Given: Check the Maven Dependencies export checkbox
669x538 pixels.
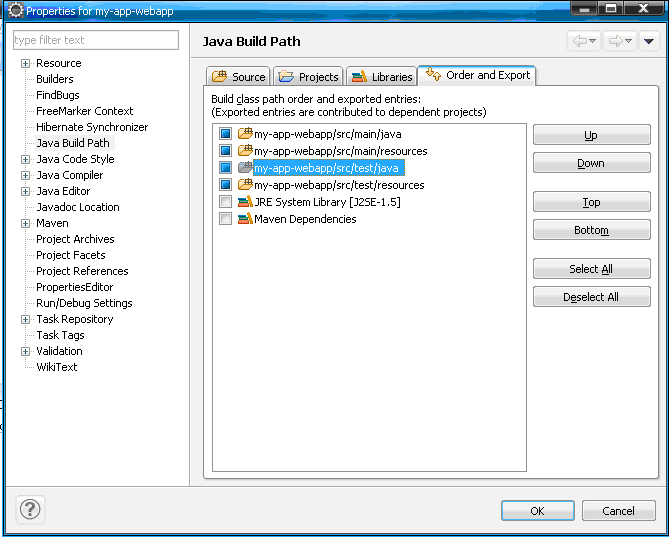Looking at the screenshot, I should point(226,219).
